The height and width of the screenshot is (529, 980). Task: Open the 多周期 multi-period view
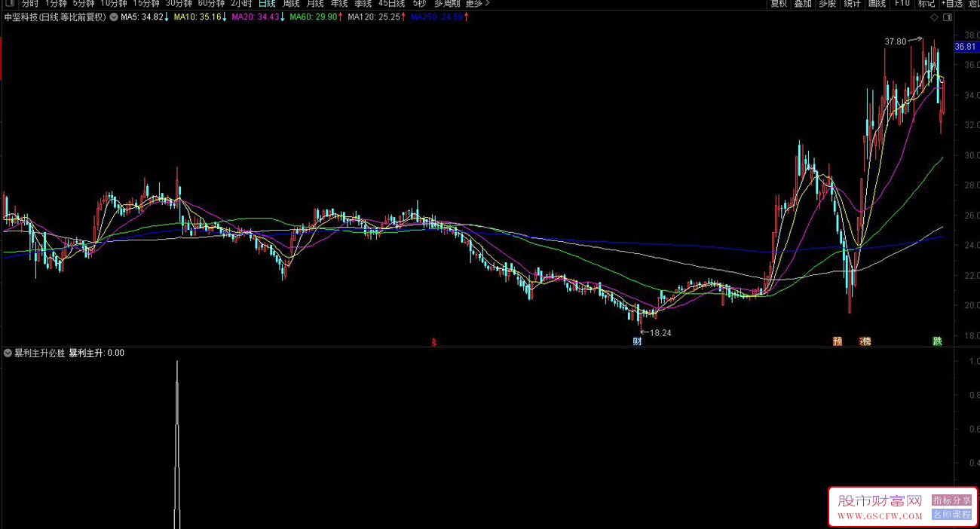coord(446,3)
